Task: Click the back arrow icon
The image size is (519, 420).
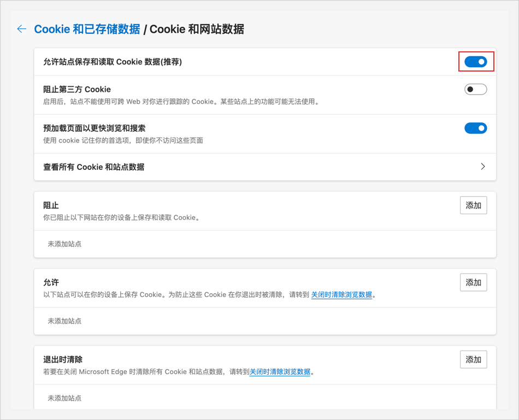Action: (22, 29)
